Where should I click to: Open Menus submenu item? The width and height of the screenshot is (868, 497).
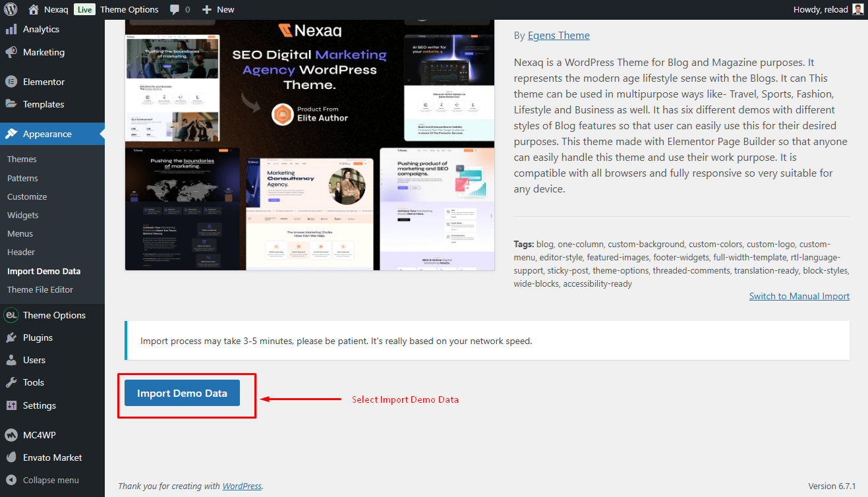pyautogui.click(x=20, y=233)
